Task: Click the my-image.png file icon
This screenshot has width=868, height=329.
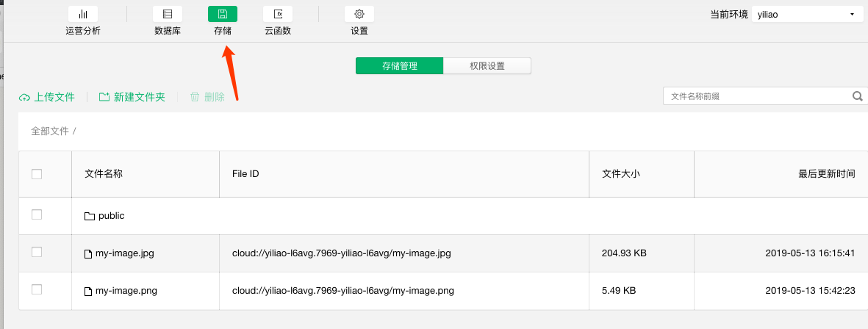Action: [x=87, y=291]
